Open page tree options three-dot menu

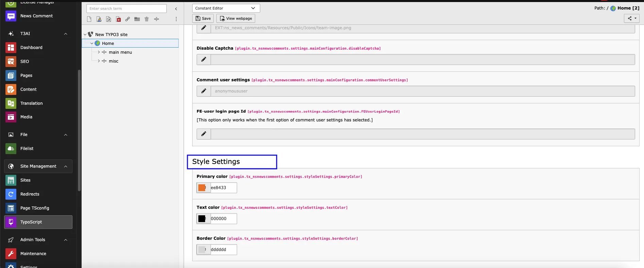click(x=176, y=19)
